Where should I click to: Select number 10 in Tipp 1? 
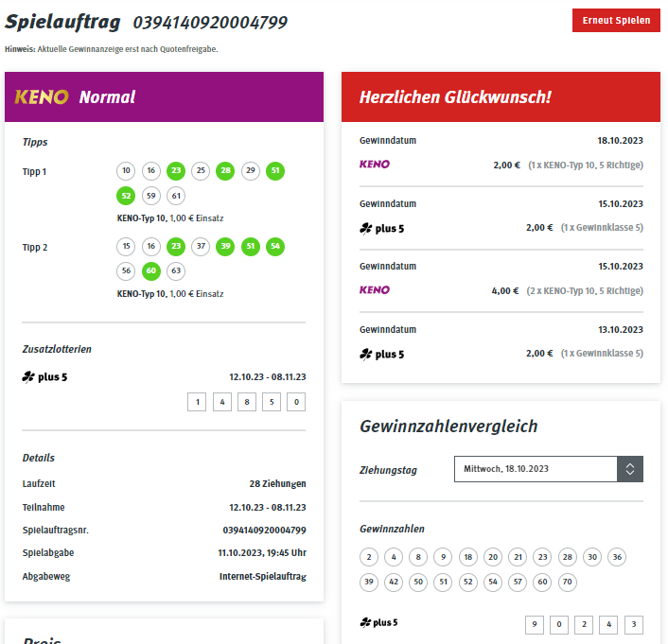(x=126, y=171)
